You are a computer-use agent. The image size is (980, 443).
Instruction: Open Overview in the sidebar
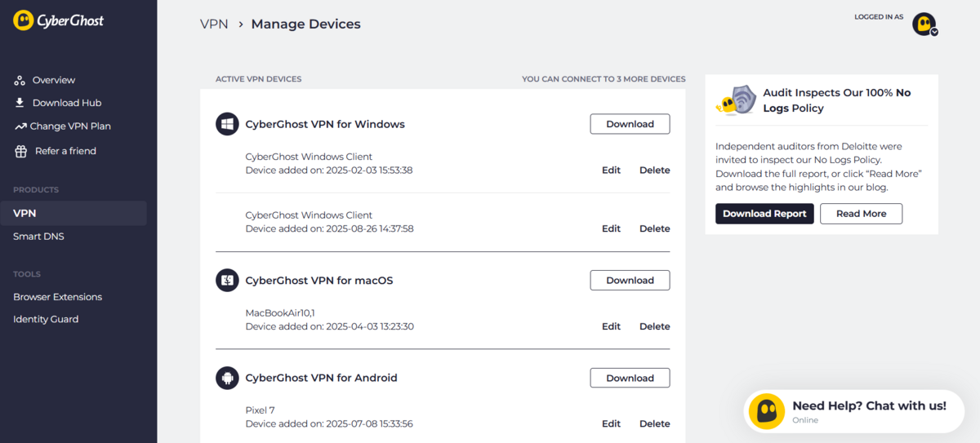coord(54,80)
